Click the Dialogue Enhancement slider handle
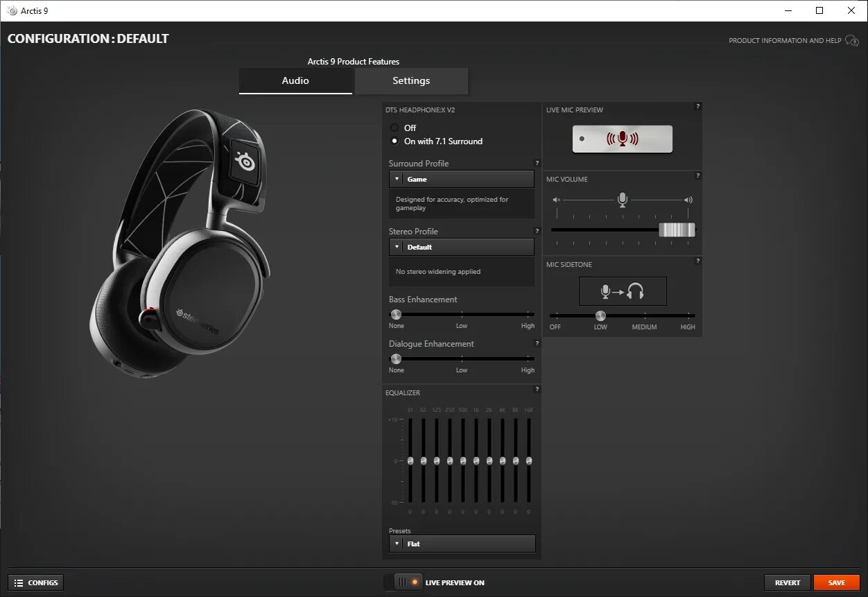This screenshot has width=868, height=597. (396, 358)
